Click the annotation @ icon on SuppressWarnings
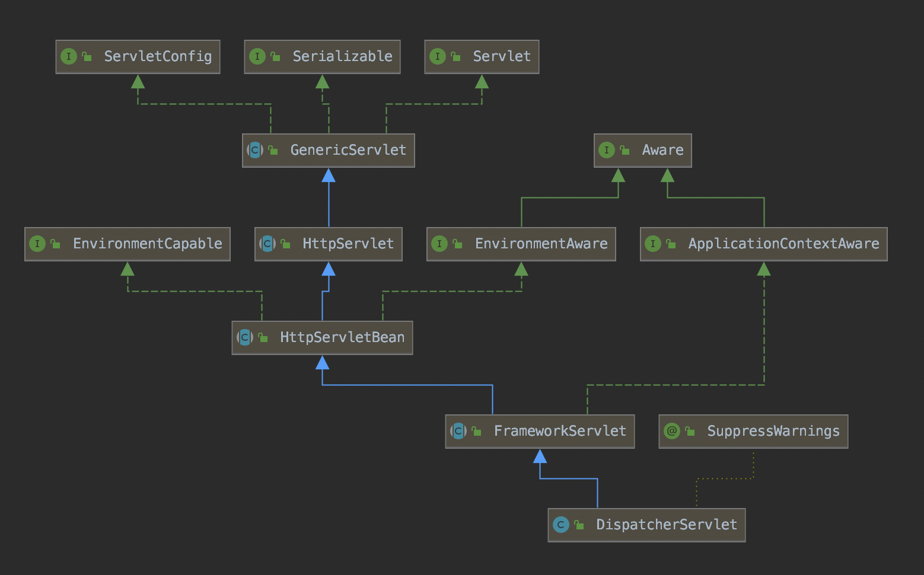Image resolution: width=924 pixels, height=575 pixels. pyautogui.click(x=672, y=432)
